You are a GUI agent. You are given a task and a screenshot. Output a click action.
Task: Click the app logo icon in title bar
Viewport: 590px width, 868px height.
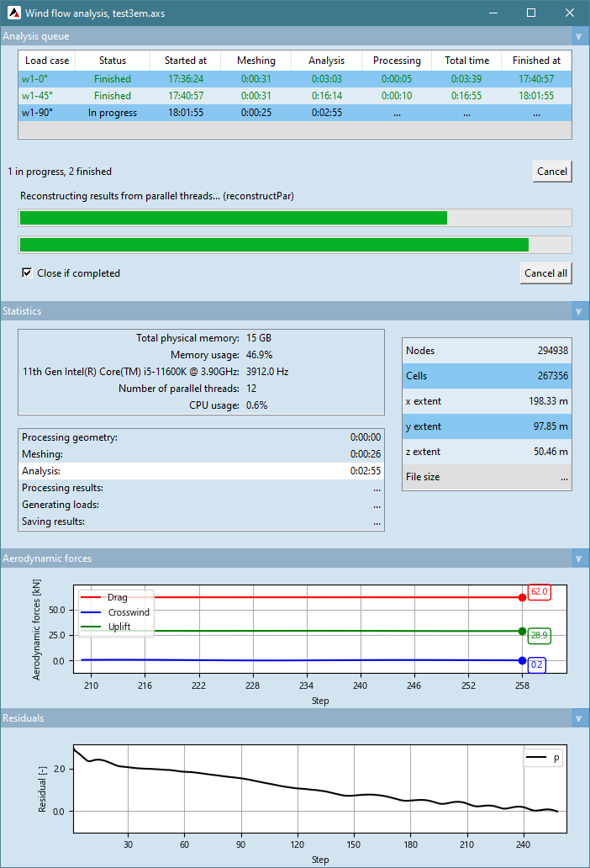pyautogui.click(x=13, y=13)
